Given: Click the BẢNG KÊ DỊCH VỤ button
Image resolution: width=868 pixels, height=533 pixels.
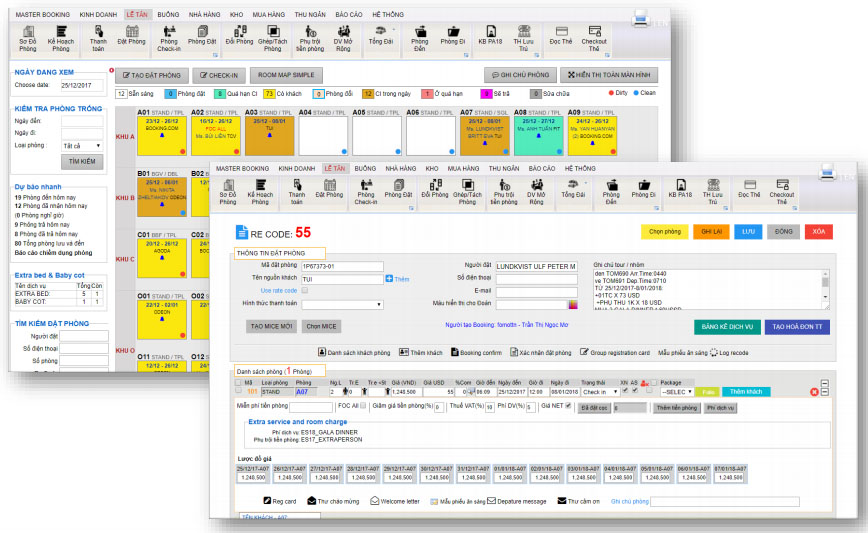Looking at the screenshot, I should click(727, 327).
